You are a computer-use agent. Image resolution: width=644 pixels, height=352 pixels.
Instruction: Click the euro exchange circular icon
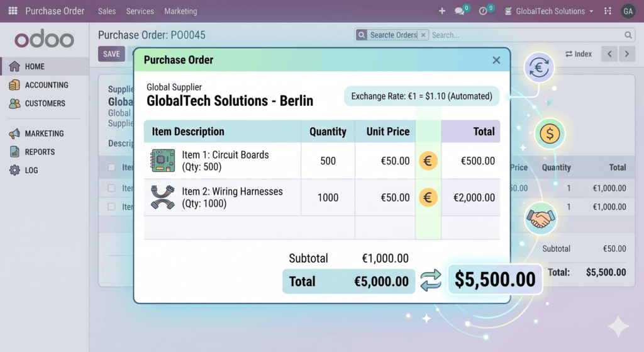point(539,67)
